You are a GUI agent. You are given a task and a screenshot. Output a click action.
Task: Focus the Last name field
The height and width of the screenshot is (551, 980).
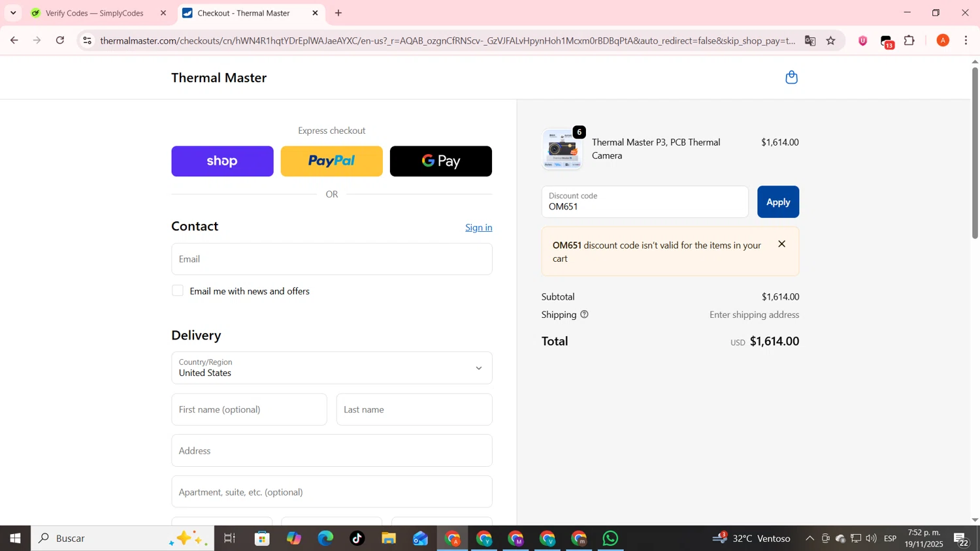coord(414,409)
